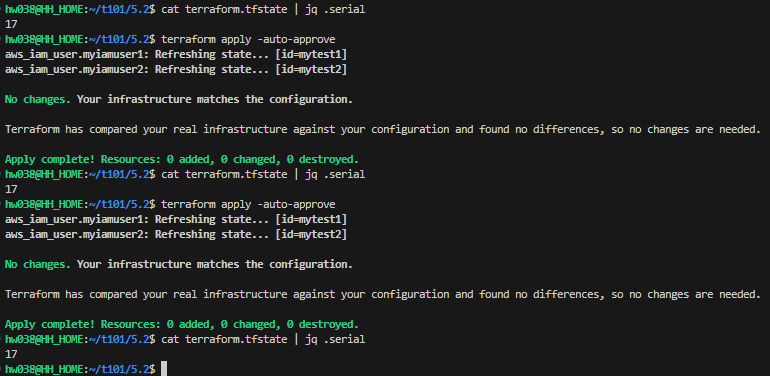The image size is (770, 376).
Task: Select the first 'Apply complete!' result line
Action: [182, 160]
